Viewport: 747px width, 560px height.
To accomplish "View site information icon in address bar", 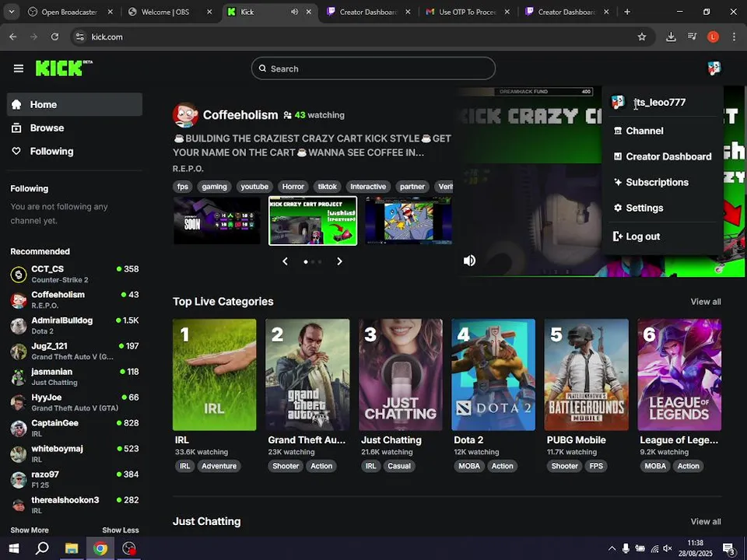I will click(x=80, y=37).
